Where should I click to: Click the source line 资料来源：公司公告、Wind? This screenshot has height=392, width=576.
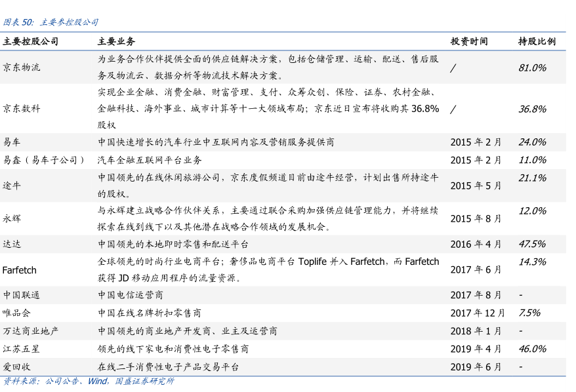tap(88, 382)
